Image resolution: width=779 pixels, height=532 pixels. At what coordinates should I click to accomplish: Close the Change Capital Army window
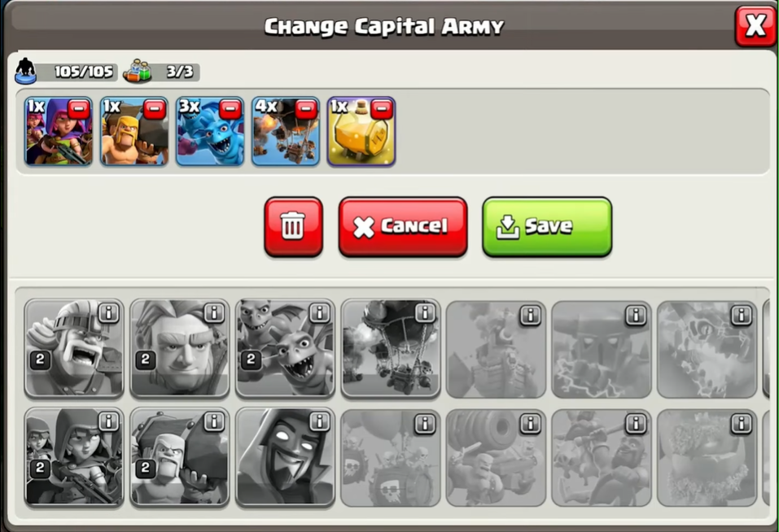point(755,26)
